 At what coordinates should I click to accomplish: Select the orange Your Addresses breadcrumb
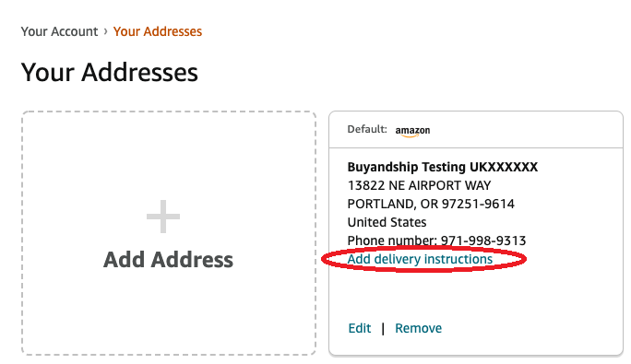(158, 31)
